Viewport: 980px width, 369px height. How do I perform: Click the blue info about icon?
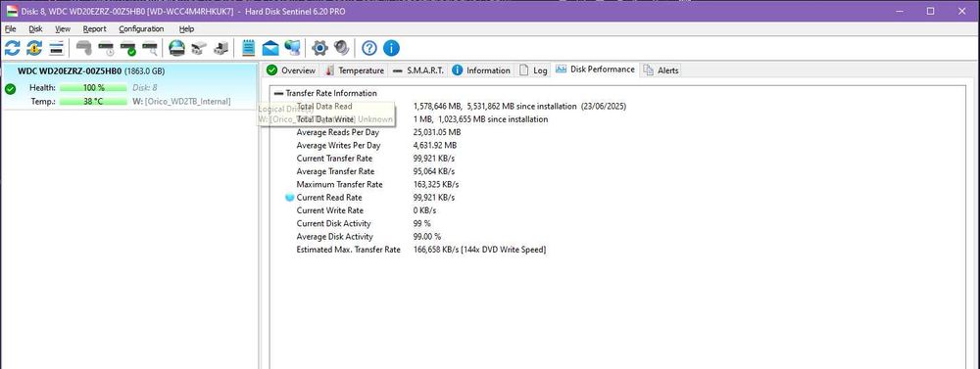391,48
